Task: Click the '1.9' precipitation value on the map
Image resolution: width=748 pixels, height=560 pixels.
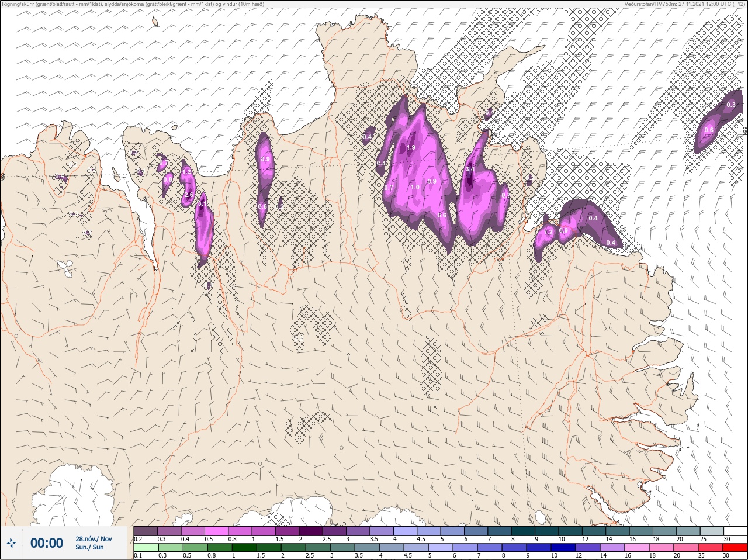Action: [x=411, y=148]
